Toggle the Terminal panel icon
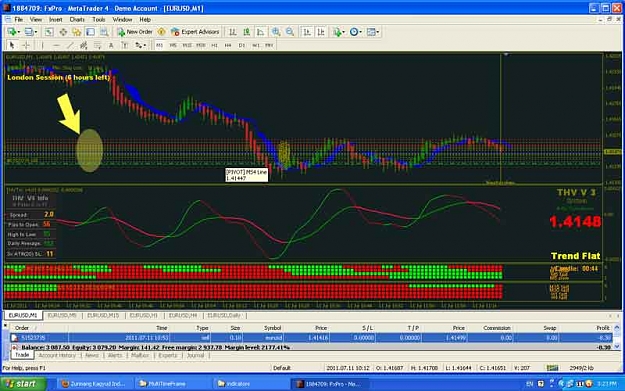Image resolution: width=625 pixels, height=391 pixels. pos(90,32)
